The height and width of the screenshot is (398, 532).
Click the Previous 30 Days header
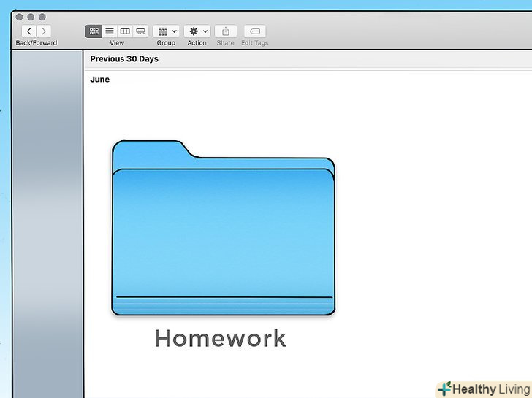pyautogui.click(x=124, y=58)
